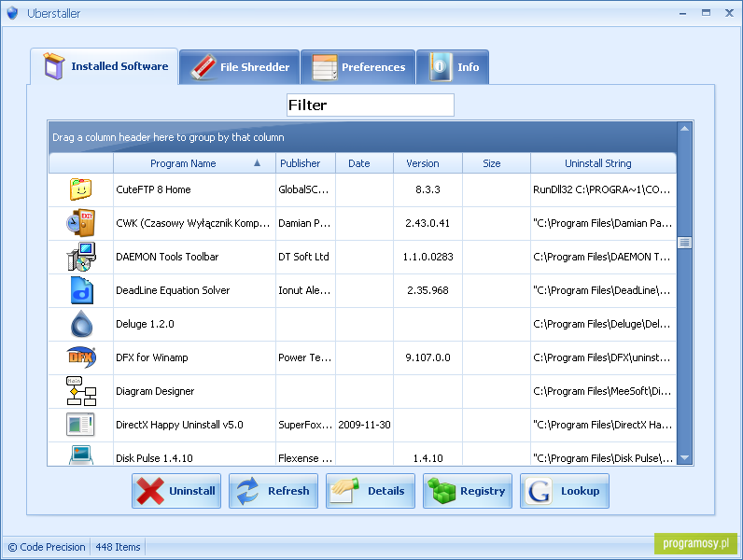
Task: Click the scrollbar down arrow
Action: pos(684,457)
